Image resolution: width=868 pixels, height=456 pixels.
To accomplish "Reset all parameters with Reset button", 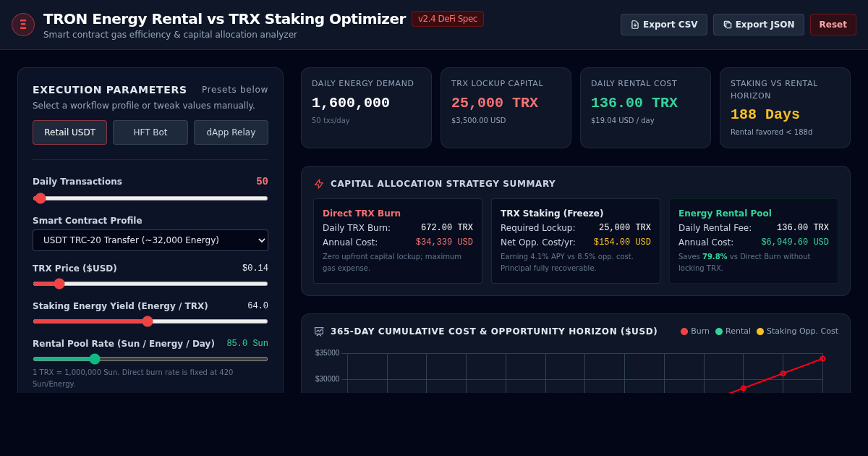I will [833, 25].
